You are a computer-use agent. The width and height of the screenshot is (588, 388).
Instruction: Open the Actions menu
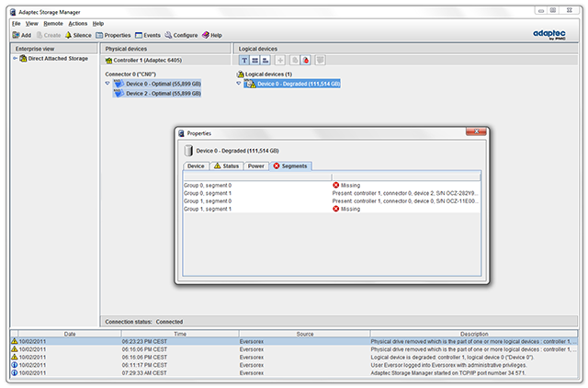pos(77,24)
